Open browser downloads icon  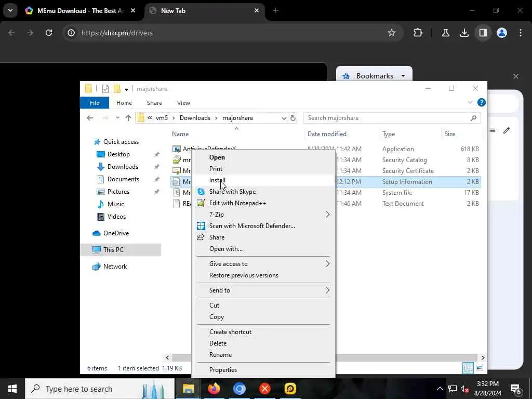pos(464,33)
